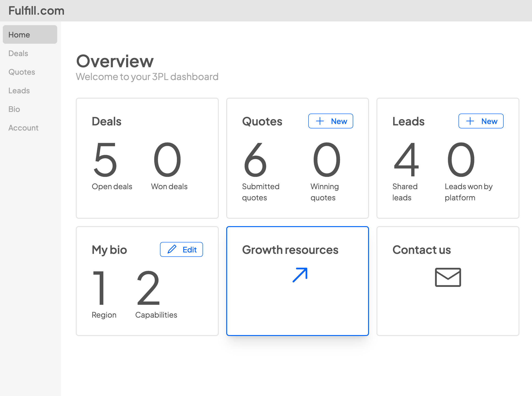Screen dimensions: 532x396
Task: Click the submitted quotes count 6
Action: pyautogui.click(x=255, y=160)
